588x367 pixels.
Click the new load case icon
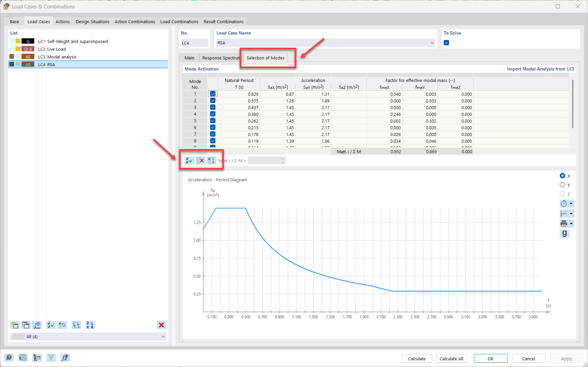[15, 325]
